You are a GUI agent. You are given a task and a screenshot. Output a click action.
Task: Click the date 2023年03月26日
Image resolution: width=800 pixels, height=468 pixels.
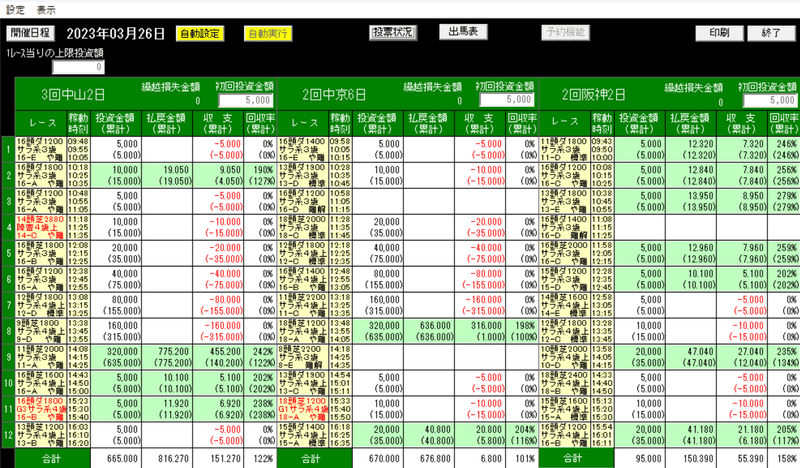pyautogui.click(x=116, y=34)
